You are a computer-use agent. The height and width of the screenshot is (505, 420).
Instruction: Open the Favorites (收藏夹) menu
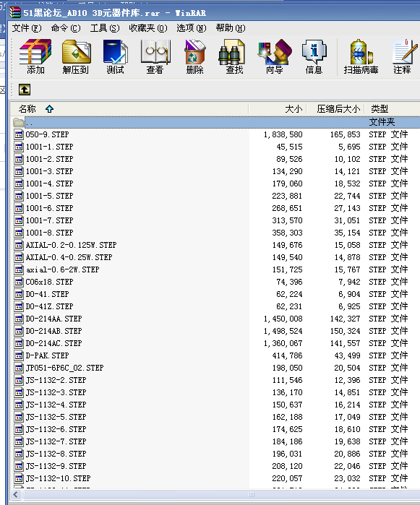point(148,28)
